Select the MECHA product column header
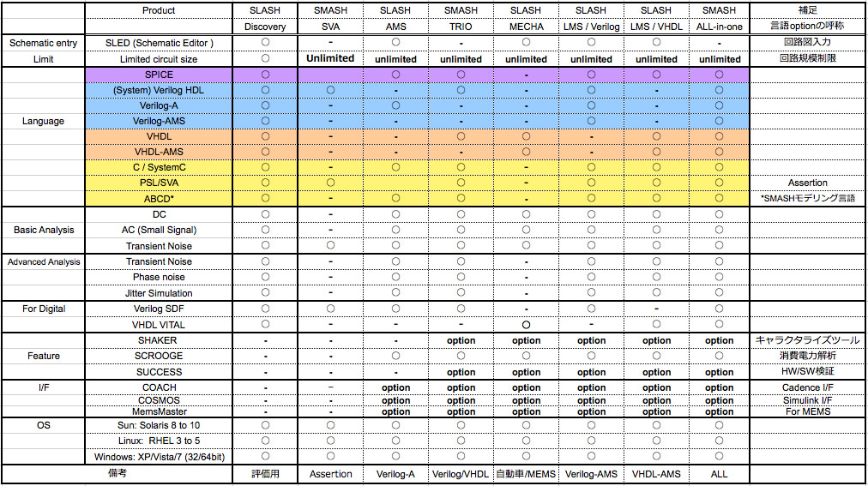The height and width of the screenshot is (486, 868). 526,27
